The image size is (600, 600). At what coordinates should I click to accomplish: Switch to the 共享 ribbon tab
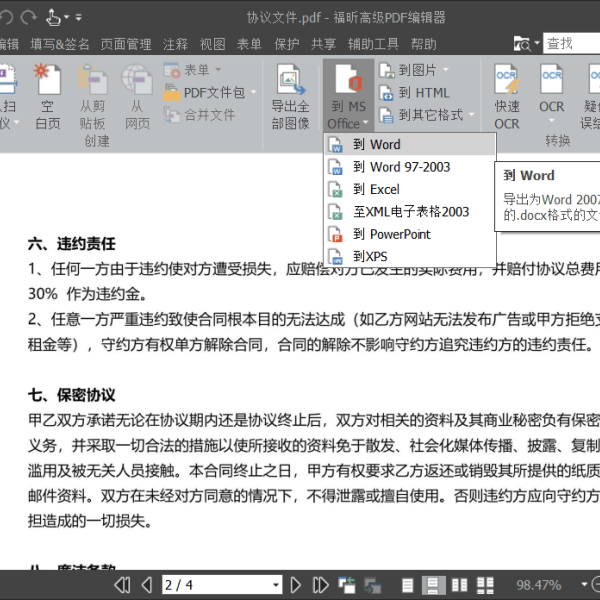pos(323,44)
